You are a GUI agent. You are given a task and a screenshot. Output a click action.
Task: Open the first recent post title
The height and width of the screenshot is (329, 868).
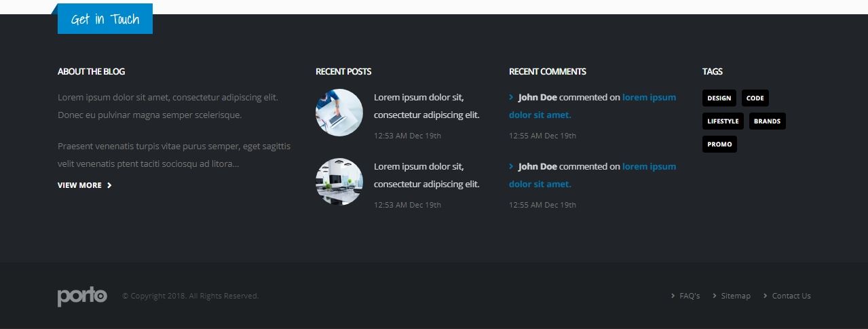pyautogui.click(x=426, y=106)
